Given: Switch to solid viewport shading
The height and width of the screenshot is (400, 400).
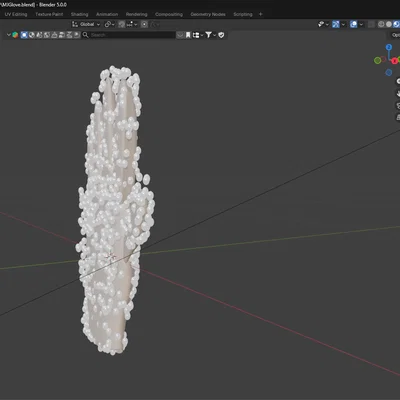Looking at the screenshot, I should coord(388,24).
